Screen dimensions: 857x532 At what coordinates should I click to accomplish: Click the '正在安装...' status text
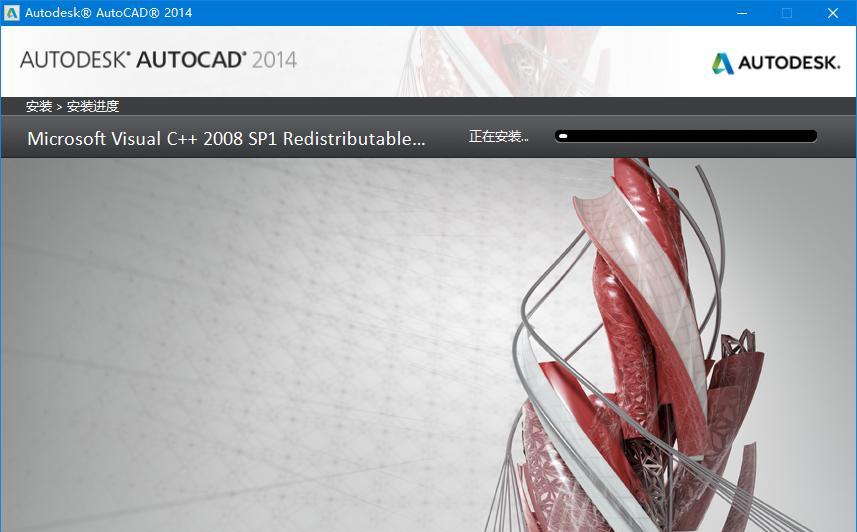(498, 136)
